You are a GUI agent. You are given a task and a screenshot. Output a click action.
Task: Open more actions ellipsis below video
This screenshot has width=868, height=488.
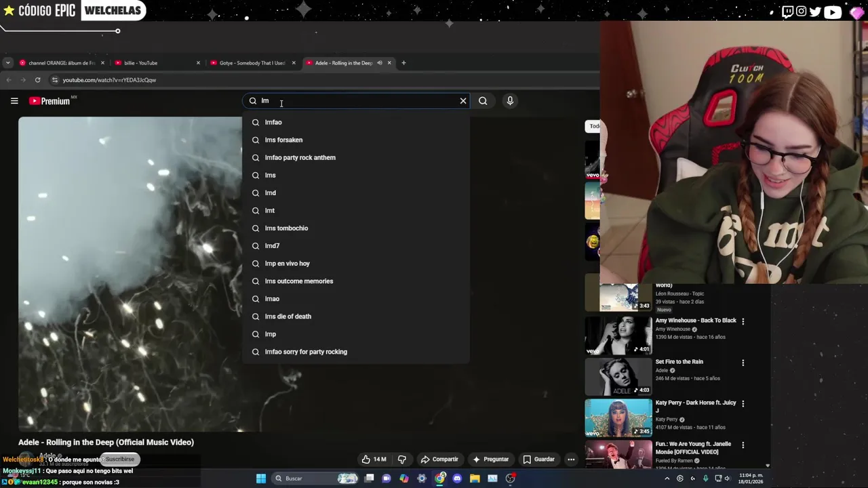(571, 460)
